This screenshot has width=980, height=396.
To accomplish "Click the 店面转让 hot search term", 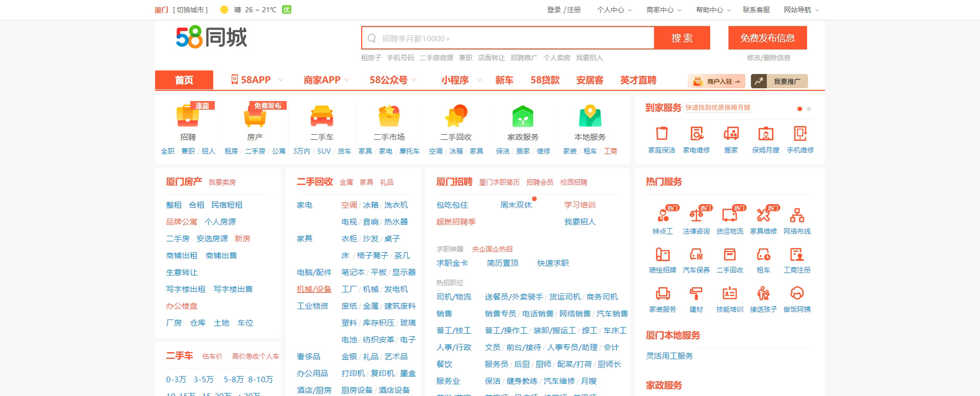I will [x=491, y=58].
